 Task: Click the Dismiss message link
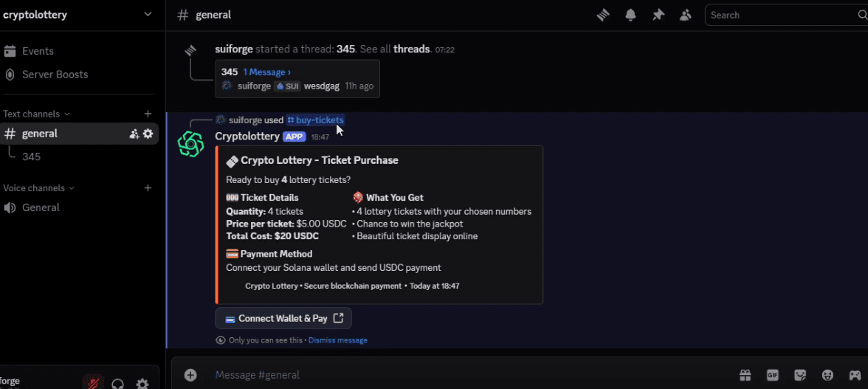point(338,340)
